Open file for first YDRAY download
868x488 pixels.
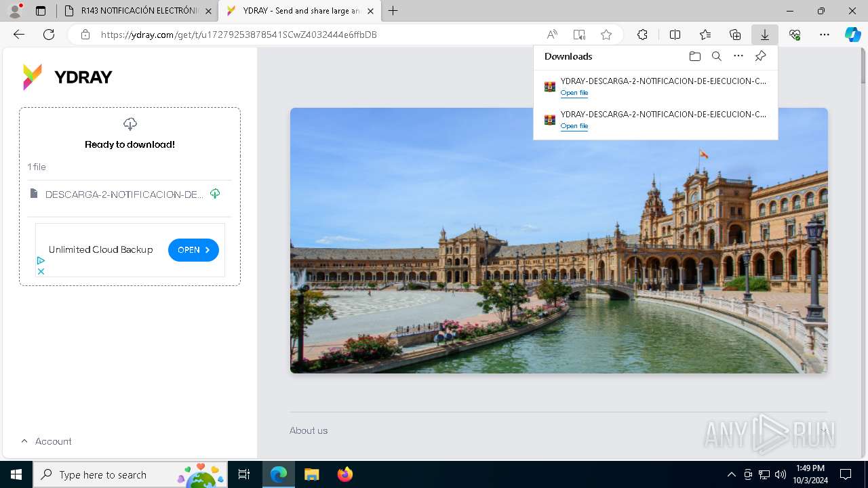574,93
